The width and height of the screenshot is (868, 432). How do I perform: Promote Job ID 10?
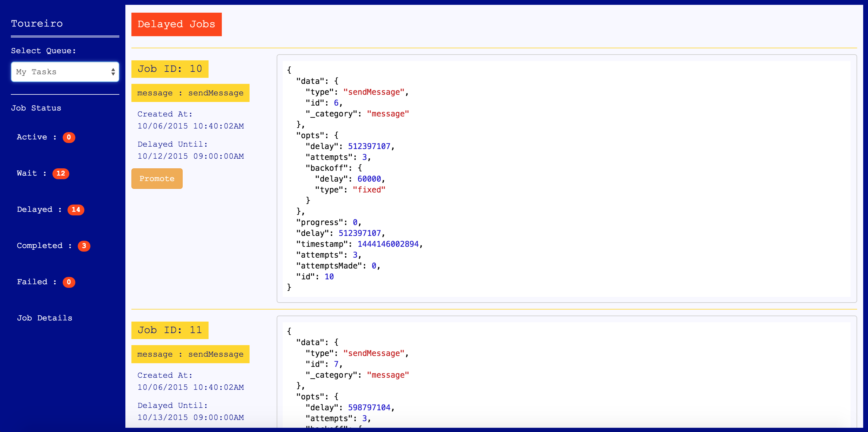coord(157,178)
